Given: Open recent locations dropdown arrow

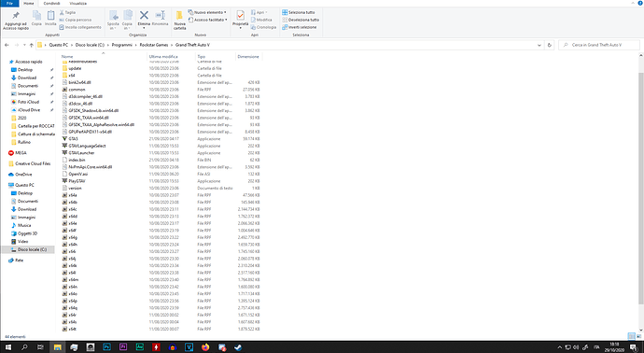Looking at the screenshot, I should (x=24, y=45).
